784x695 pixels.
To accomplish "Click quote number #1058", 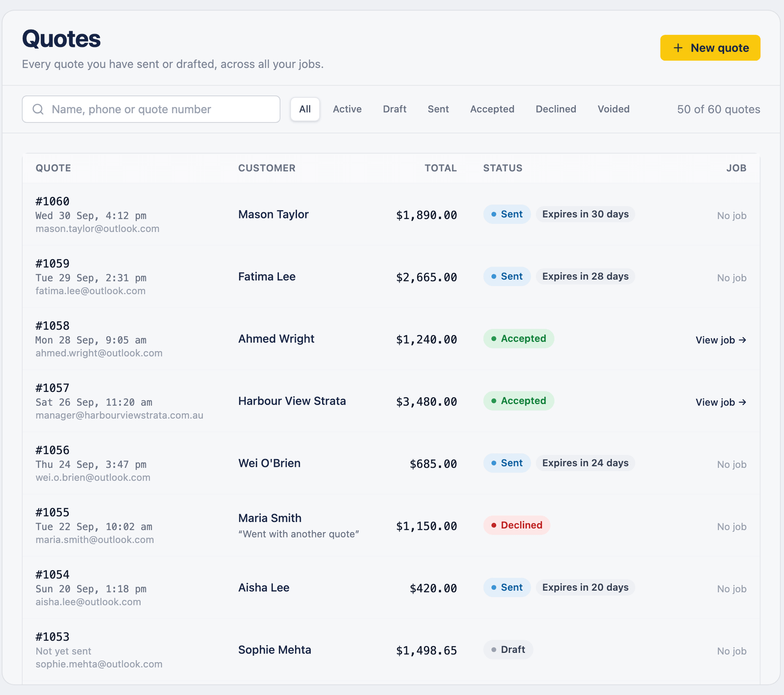I will 52,326.
